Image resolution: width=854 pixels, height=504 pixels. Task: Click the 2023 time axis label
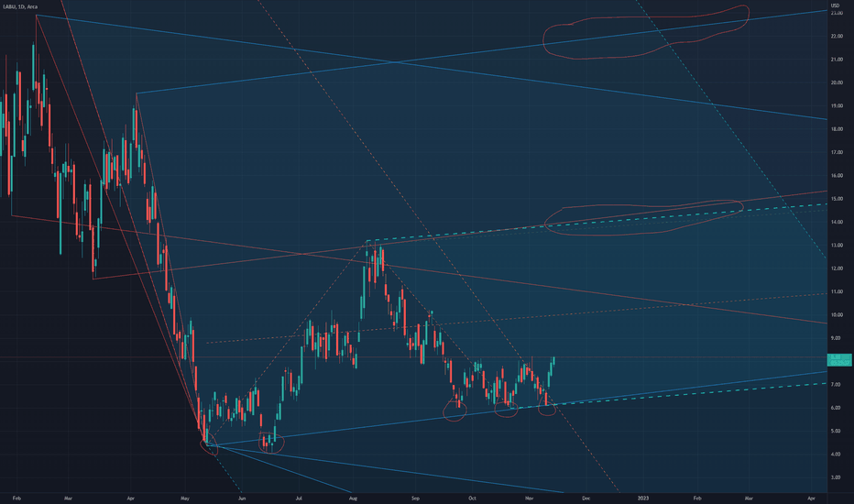(643, 498)
